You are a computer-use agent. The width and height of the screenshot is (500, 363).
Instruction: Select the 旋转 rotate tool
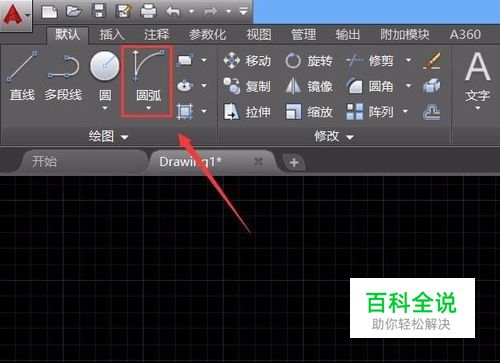(309, 61)
